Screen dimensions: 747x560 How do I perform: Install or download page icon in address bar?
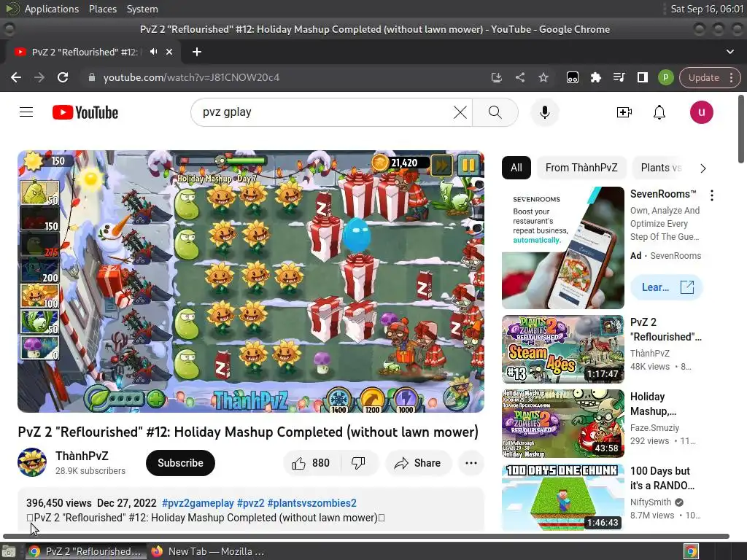click(x=496, y=77)
